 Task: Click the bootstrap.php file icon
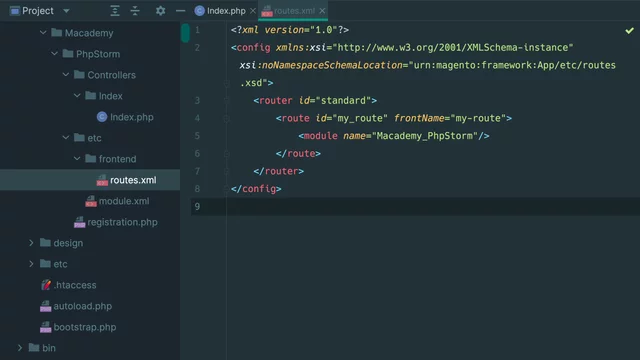tap(45, 327)
